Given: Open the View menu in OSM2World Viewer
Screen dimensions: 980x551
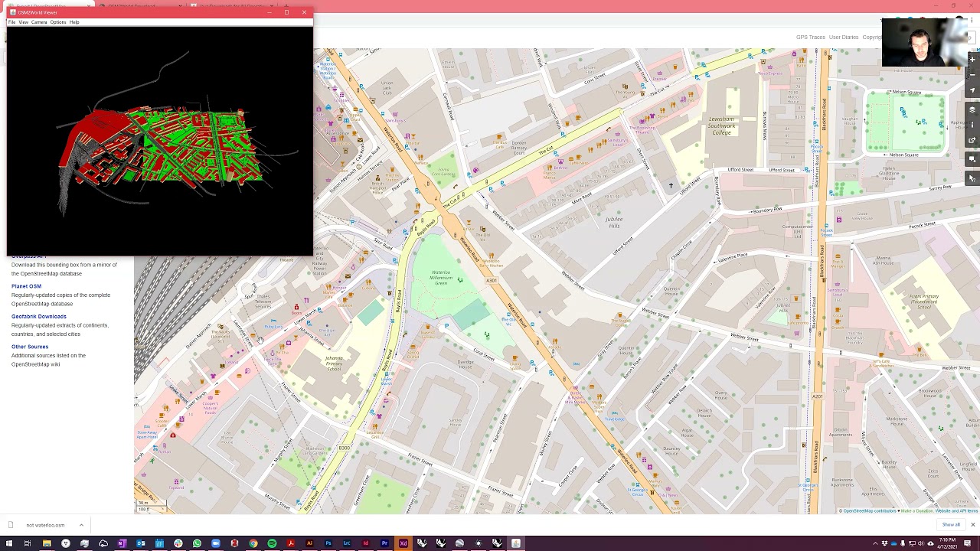Looking at the screenshot, I should 24,22.
